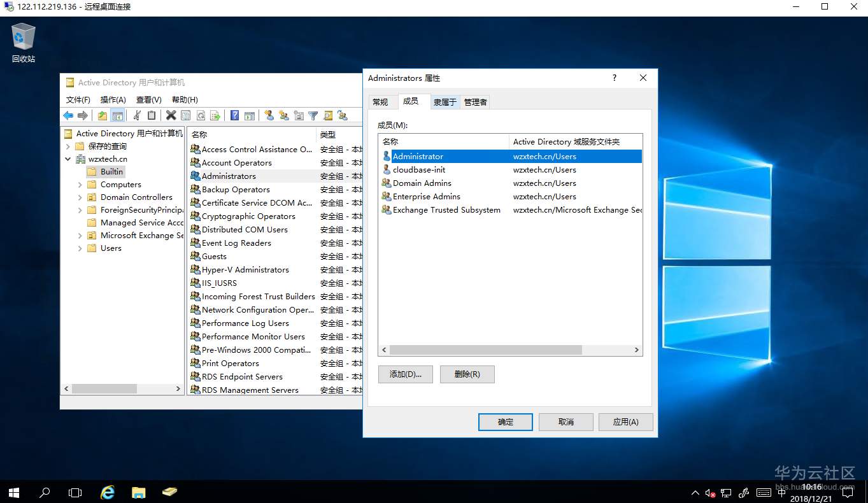Open Internet Explorer from the taskbar
This screenshot has height=503, width=868.
(108, 492)
